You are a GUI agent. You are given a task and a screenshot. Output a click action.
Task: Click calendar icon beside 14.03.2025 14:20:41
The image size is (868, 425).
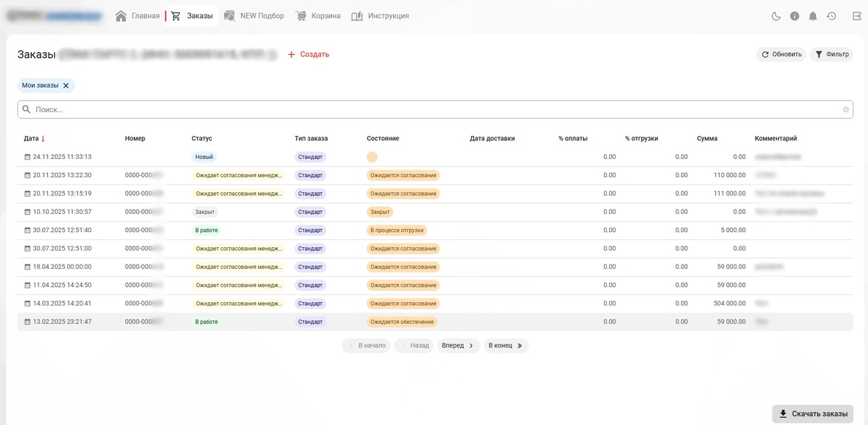(27, 304)
